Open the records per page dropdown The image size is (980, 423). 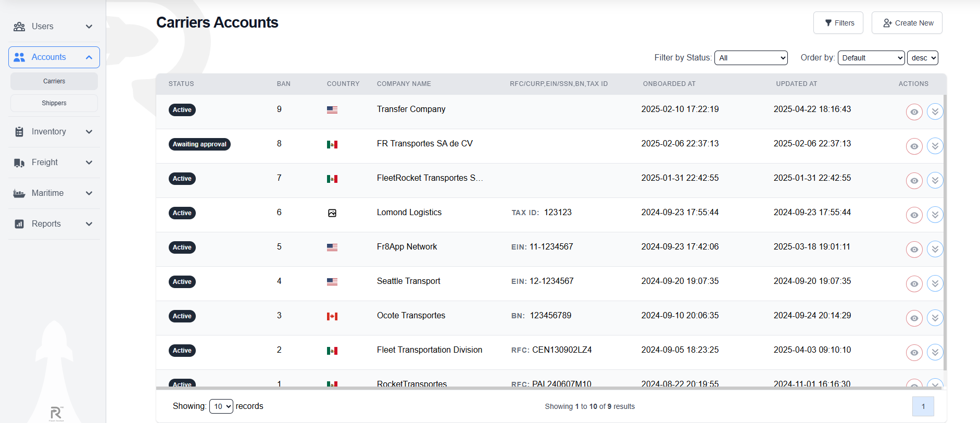click(221, 406)
